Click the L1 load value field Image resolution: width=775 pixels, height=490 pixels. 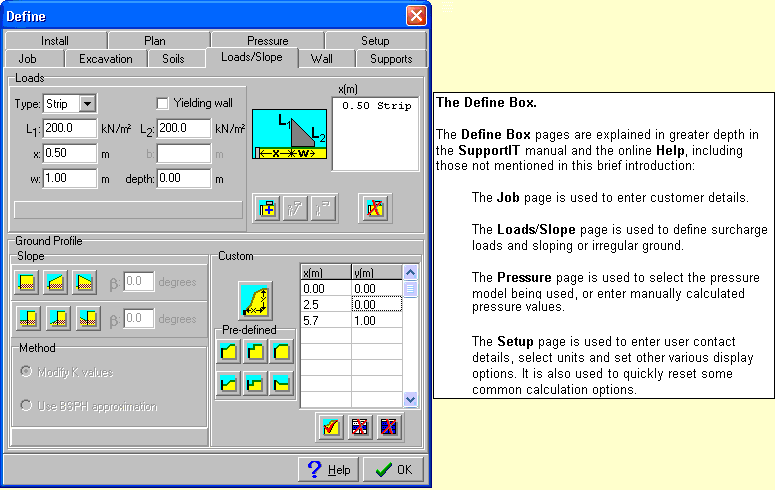(70, 128)
